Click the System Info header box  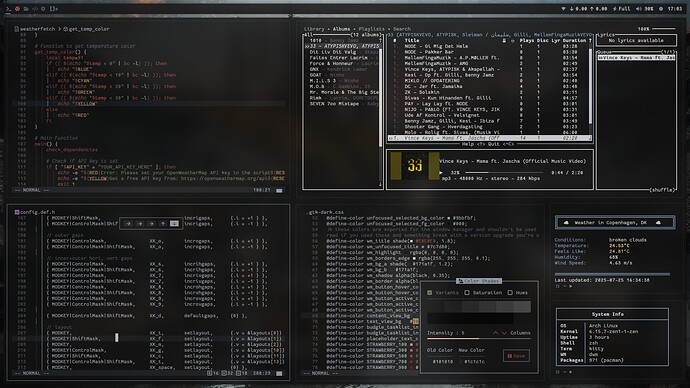pos(612,314)
